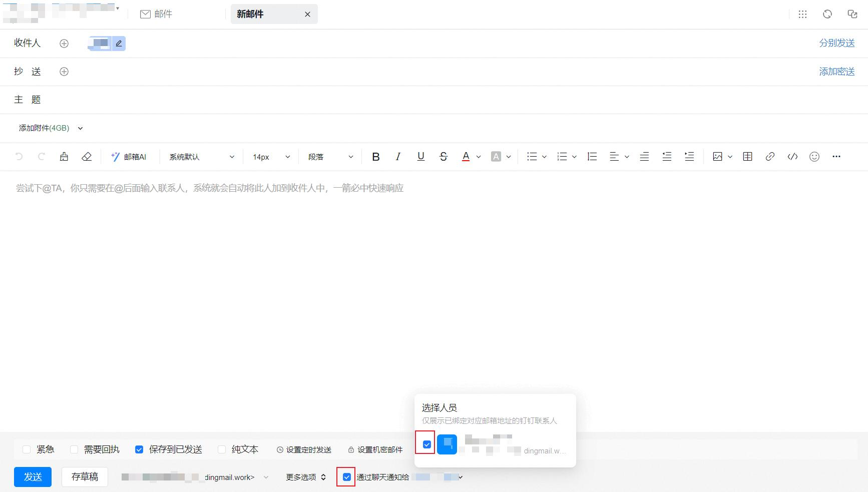Screen dimensions: 868x492
Task: Add a recipient with the plus icon next to 收件人
Action: click(64, 44)
